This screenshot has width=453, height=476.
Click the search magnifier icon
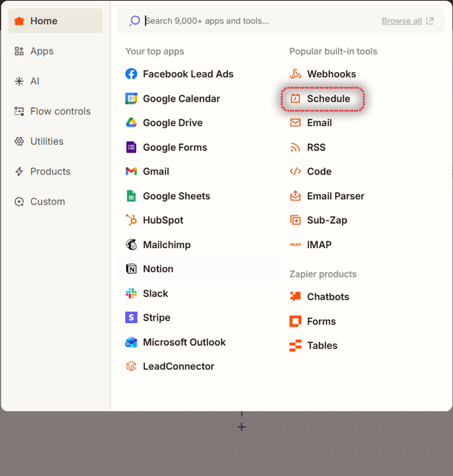tap(135, 21)
